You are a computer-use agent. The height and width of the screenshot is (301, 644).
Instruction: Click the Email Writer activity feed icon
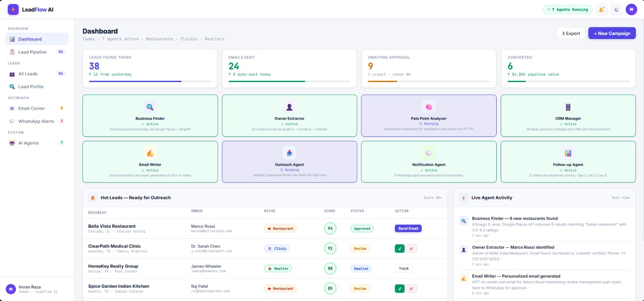(464, 278)
